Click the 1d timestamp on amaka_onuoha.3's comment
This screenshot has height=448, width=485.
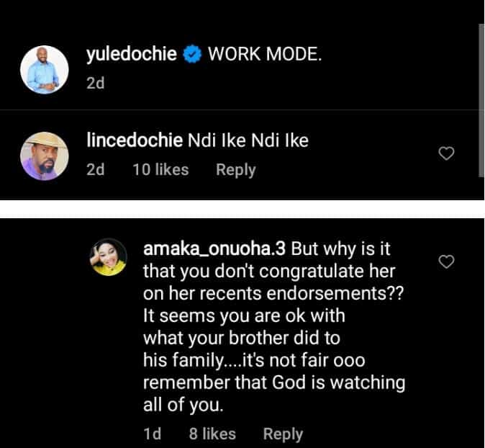tap(152, 434)
